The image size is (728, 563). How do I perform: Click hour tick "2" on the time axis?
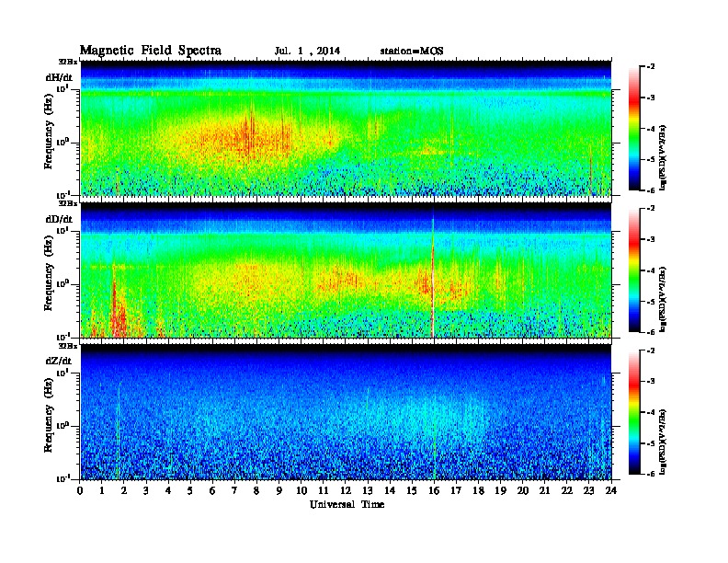124,491
